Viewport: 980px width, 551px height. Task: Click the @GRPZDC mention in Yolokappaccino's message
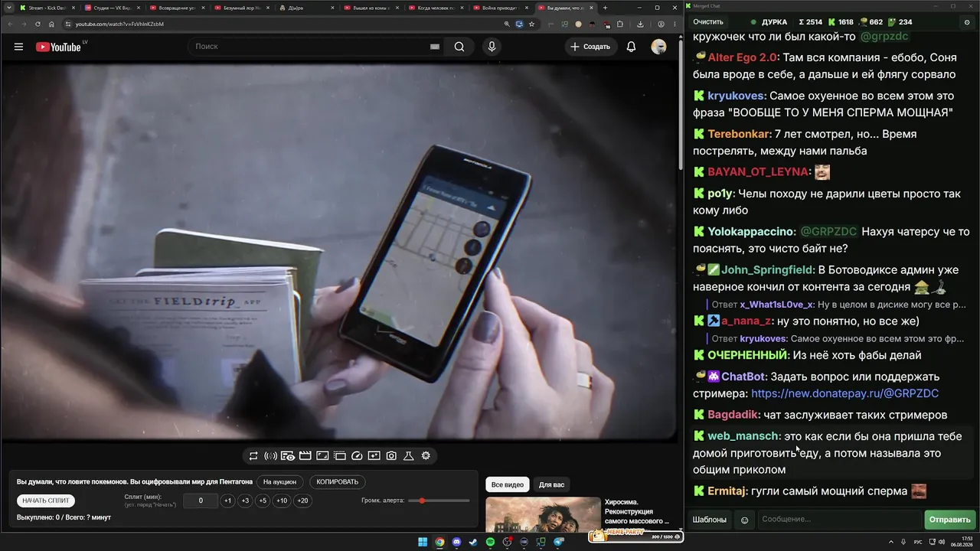point(828,231)
